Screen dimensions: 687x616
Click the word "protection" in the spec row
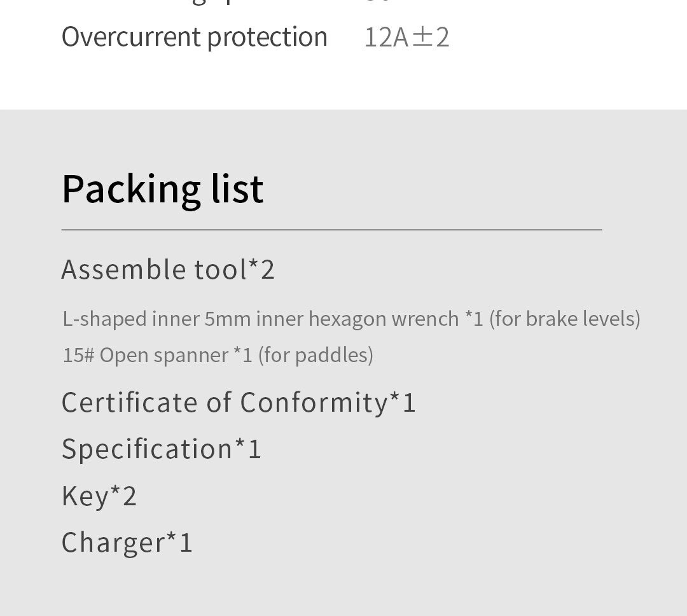tap(267, 38)
